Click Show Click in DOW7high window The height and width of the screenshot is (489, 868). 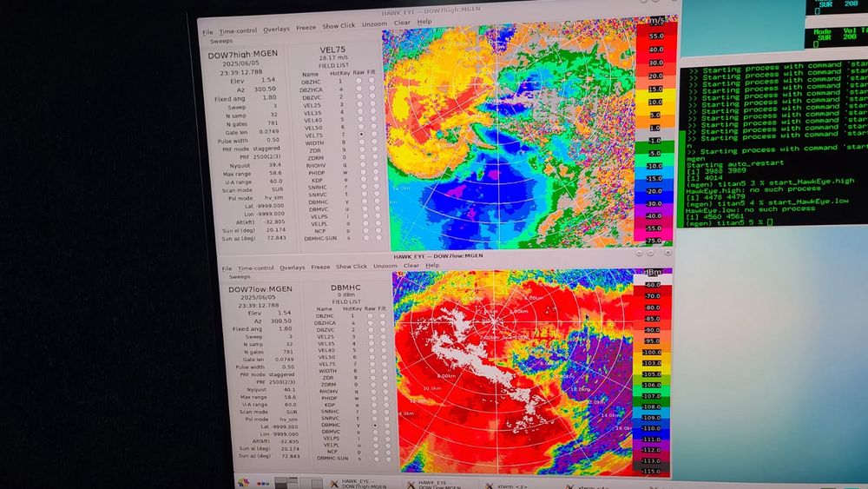[x=339, y=25]
